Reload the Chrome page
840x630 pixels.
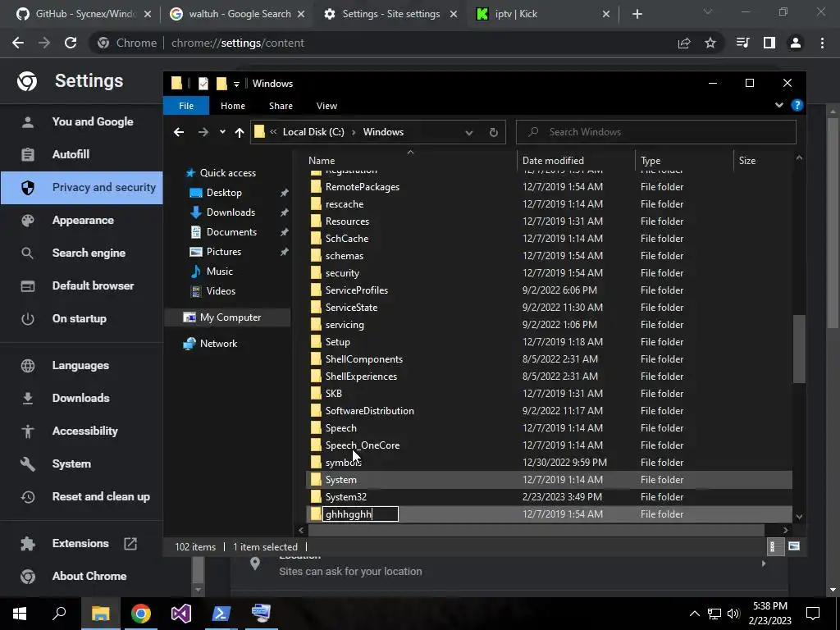71,43
